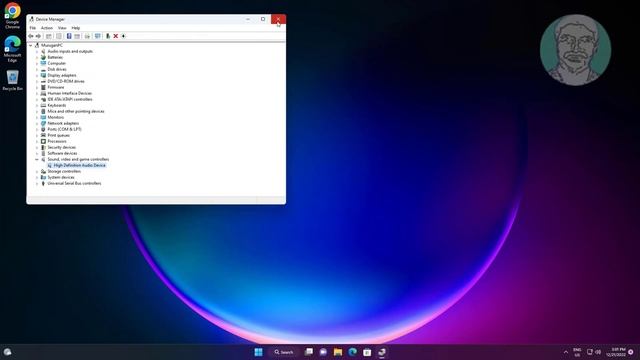Open Edge from the taskbar
640x360 pixels.
click(x=353, y=352)
